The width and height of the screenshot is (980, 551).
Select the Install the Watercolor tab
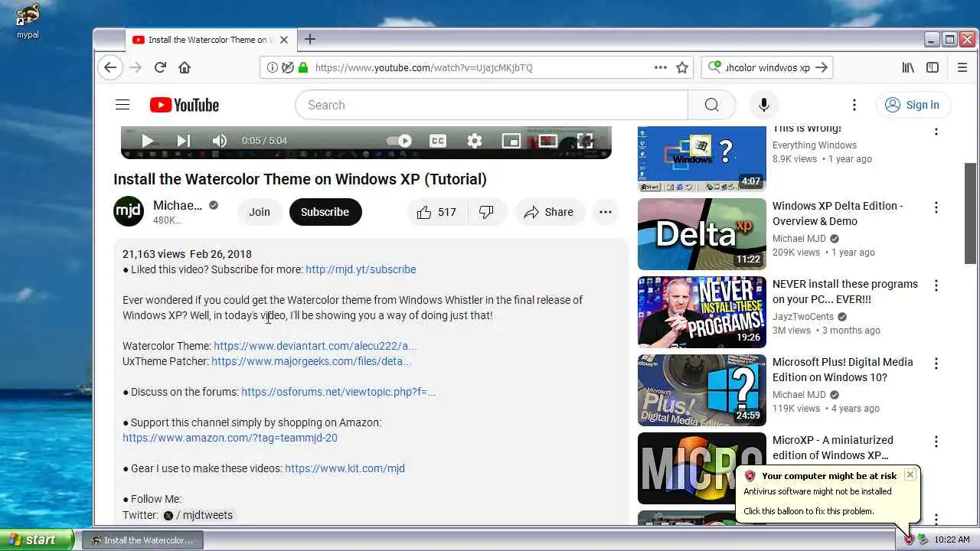[211, 40]
